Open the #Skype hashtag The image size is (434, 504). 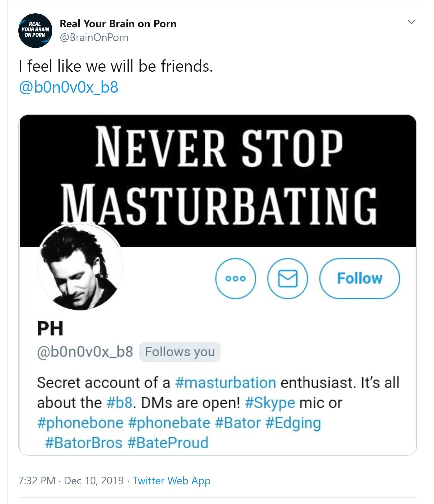[x=270, y=403]
